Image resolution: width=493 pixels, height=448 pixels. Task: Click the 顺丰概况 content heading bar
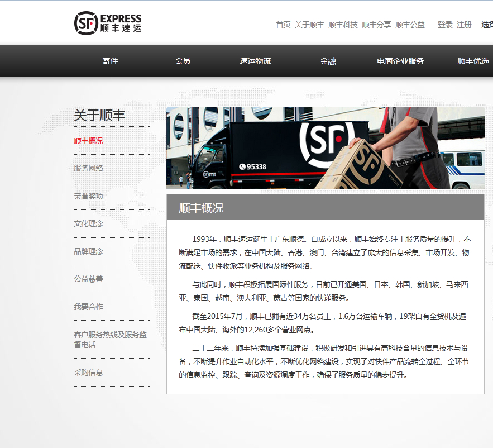(326, 207)
